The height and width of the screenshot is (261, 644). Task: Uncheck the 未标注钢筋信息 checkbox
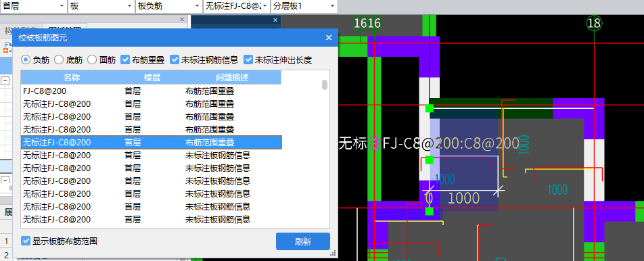(x=175, y=60)
